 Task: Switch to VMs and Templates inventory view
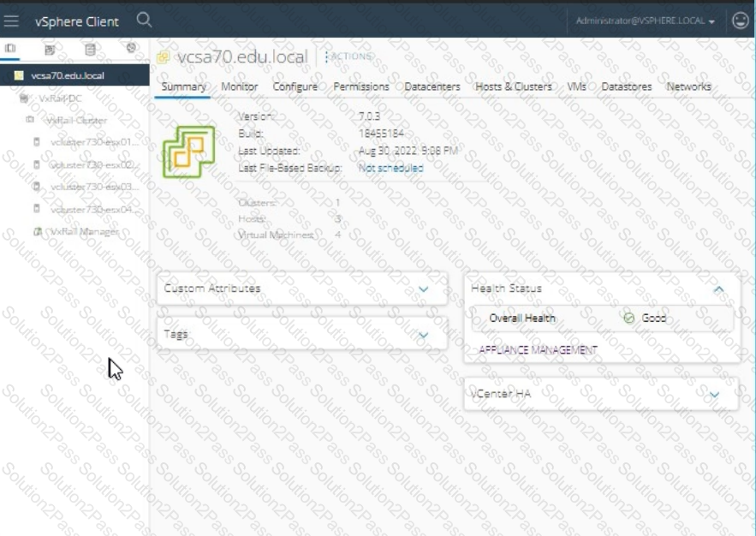pos(50,49)
